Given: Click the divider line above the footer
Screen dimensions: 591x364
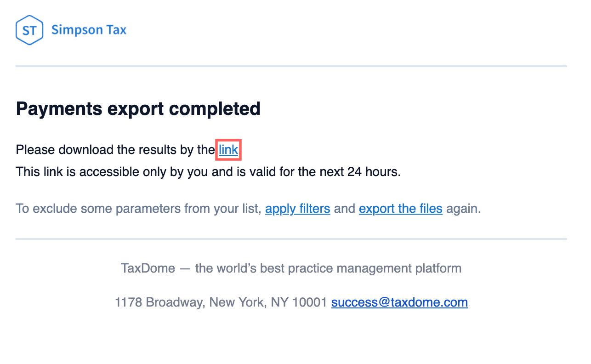Looking at the screenshot, I should [x=291, y=239].
